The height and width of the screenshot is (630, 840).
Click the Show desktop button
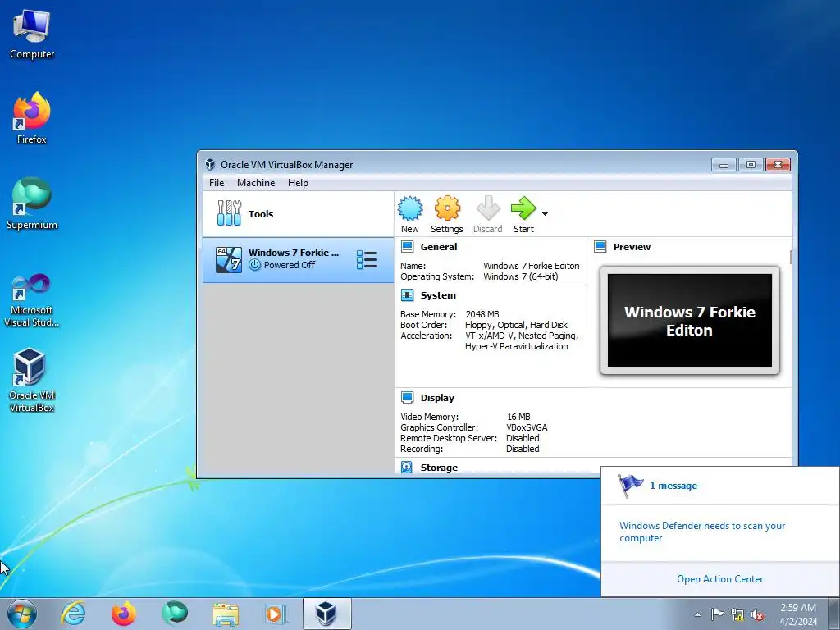834,614
